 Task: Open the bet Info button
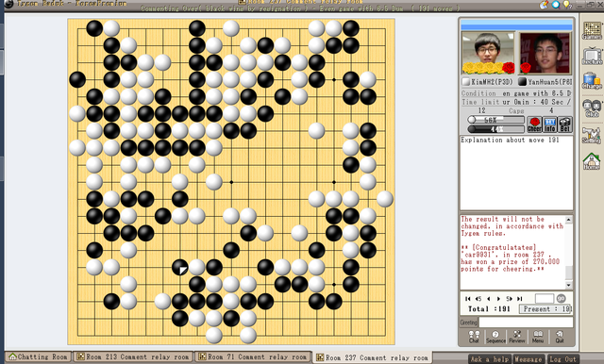pyautogui.click(x=549, y=124)
